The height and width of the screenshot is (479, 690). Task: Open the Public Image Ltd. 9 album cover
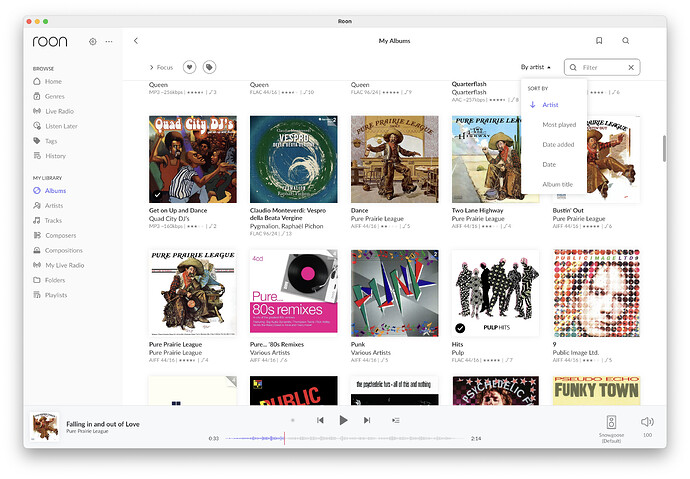(x=596, y=293)
